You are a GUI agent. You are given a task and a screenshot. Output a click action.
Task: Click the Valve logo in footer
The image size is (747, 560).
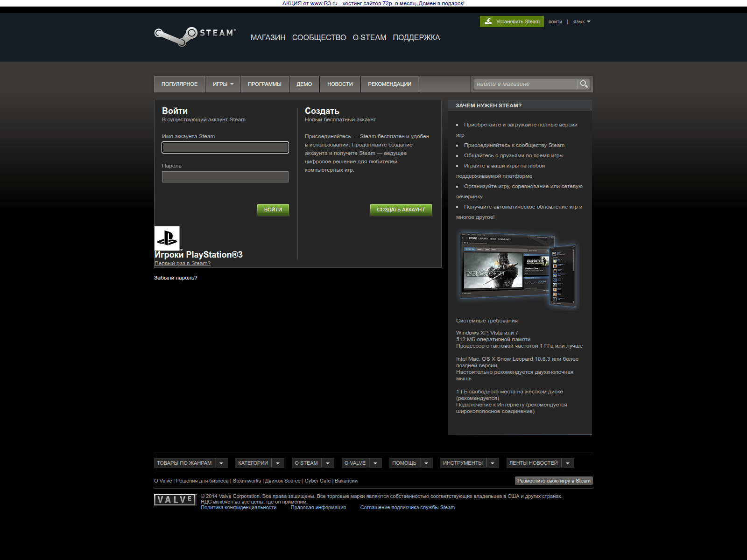pos(175,500)
